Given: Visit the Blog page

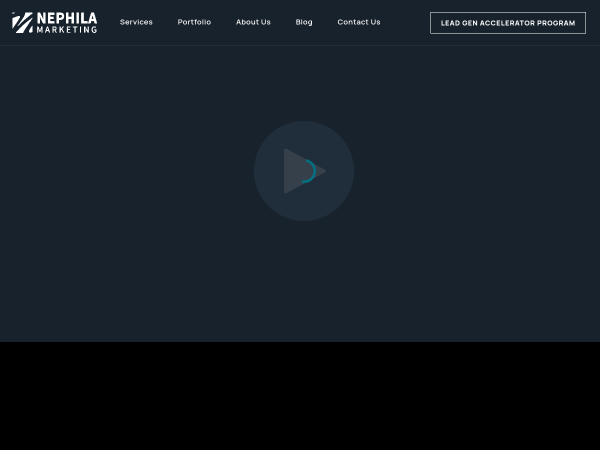Looking at the screenshot, I should click(x=304, y=22).
